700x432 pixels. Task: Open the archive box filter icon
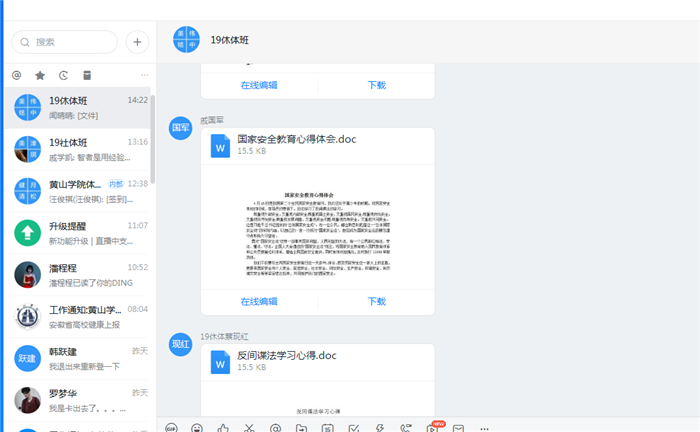(87, 75)
